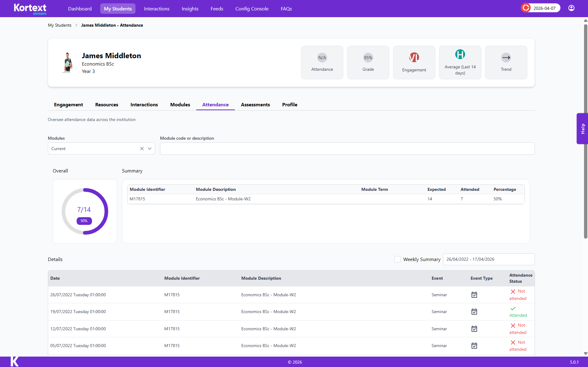
Task: Click the Average H badge icon
Action: (460, 55)
